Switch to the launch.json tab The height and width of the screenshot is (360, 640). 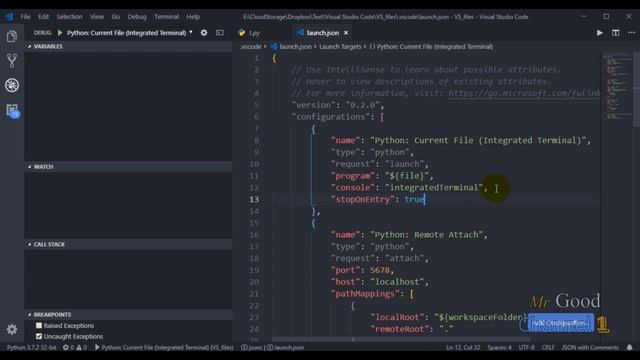(x=323, y=33)
